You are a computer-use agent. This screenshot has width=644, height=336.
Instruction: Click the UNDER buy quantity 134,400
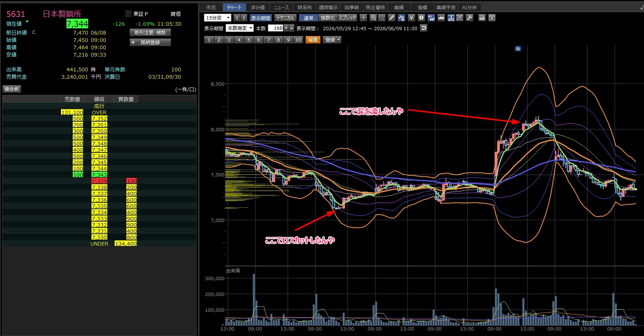[x=126, y=244]
